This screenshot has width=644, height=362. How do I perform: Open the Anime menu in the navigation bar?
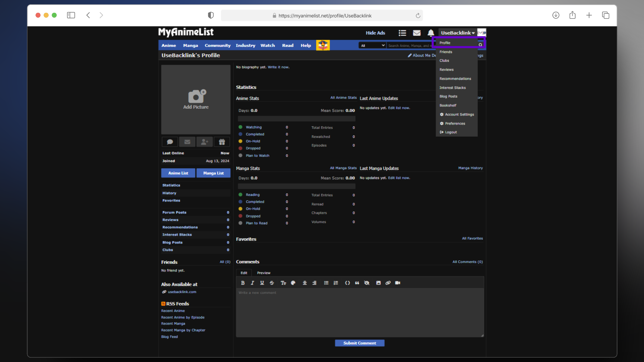[x=169, y=45]
